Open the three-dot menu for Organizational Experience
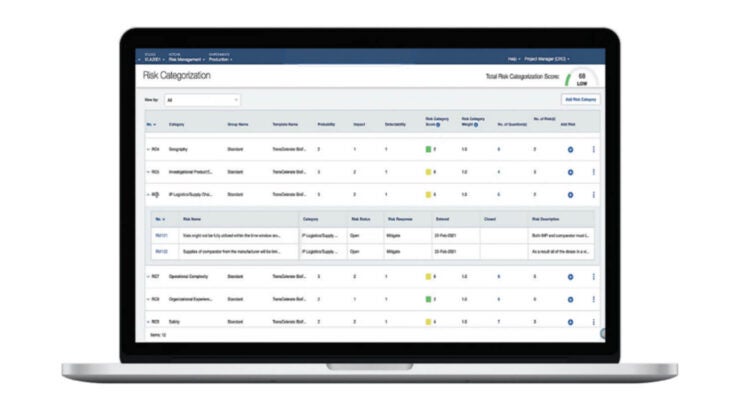The image size is (738, 415). 593,299
